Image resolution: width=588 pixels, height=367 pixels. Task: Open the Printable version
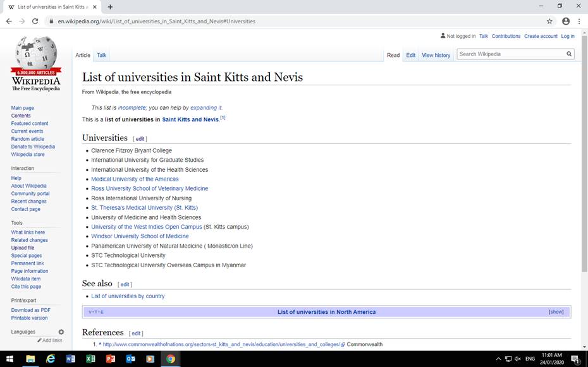[29, 318]
